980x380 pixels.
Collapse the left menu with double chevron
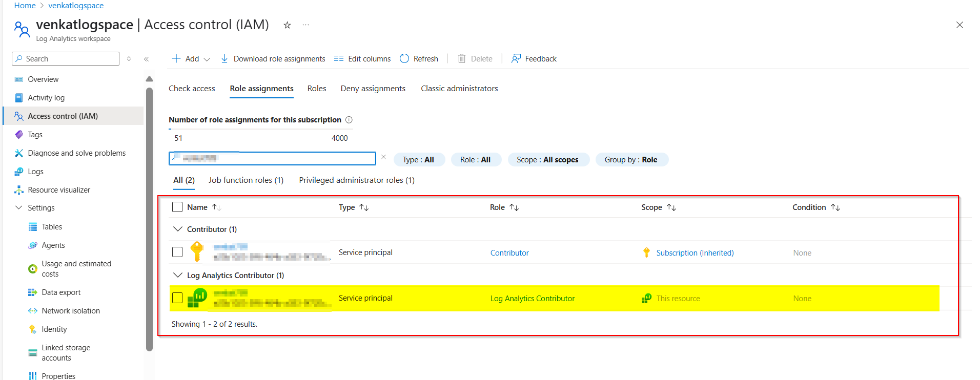point(147,59)
